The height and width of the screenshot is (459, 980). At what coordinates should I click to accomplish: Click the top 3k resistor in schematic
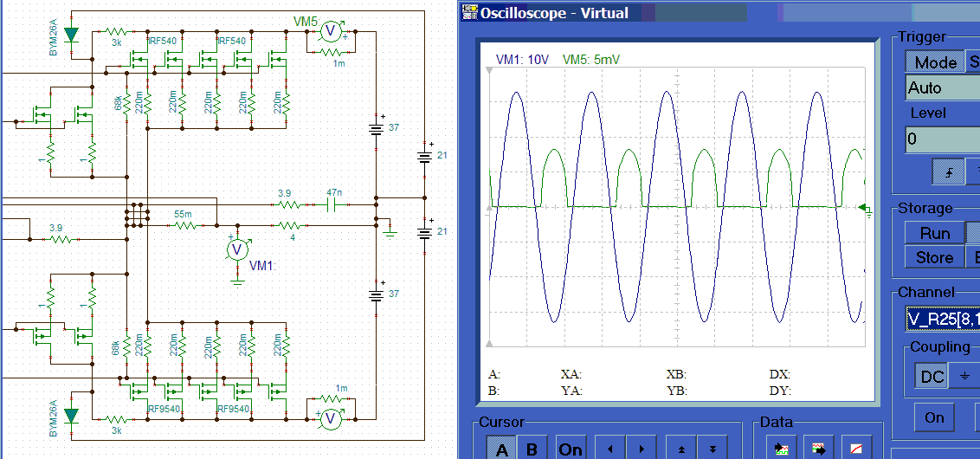118,32
